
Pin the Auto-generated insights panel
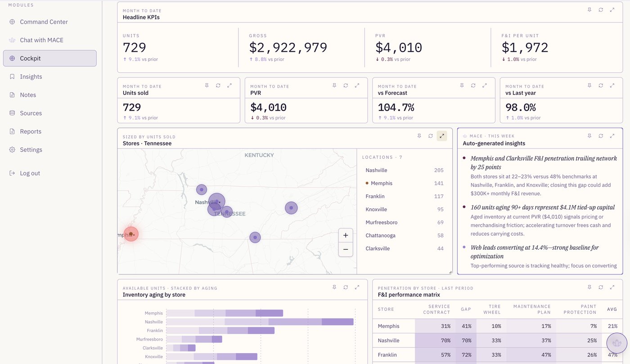[x=589, y=136]
